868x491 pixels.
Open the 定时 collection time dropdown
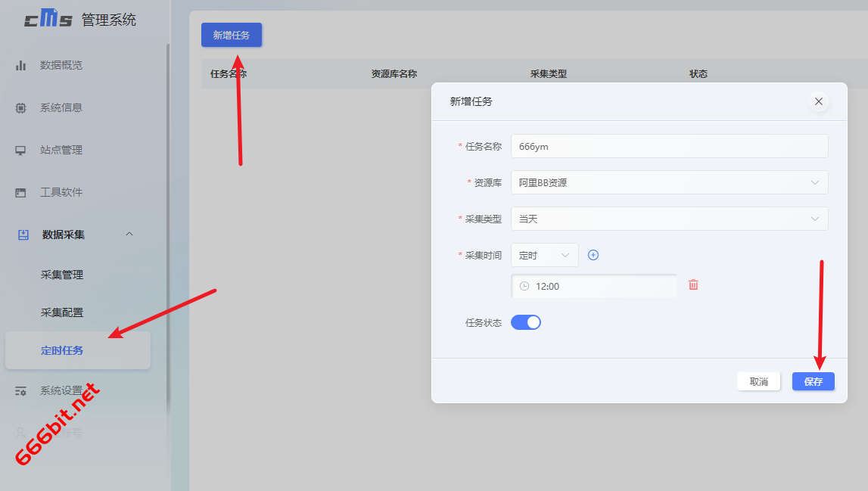[544, 255]
